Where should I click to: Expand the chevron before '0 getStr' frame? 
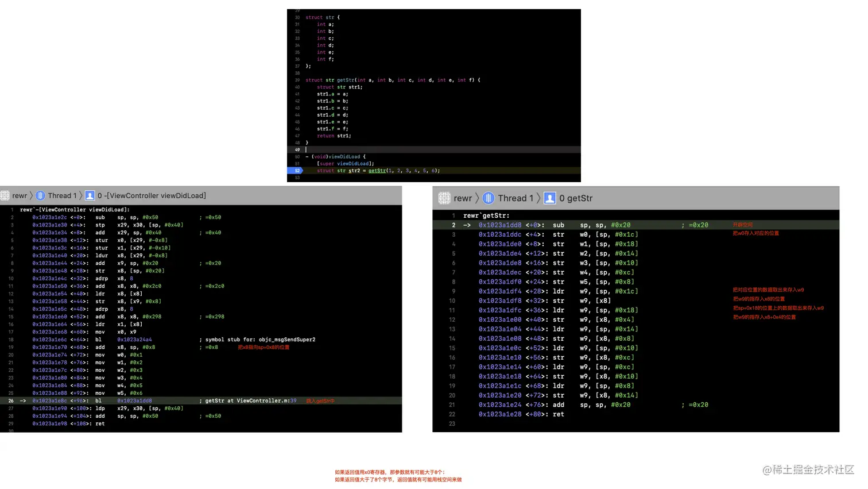[x=540, y=198]
